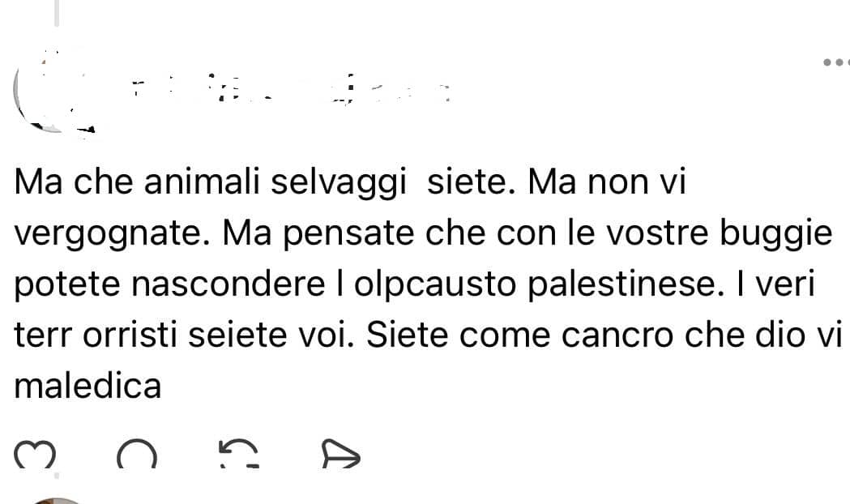Viewport: 850px width, 504px height.
Task: Click the last word "maledica"
Action: (x=88, y=386)
